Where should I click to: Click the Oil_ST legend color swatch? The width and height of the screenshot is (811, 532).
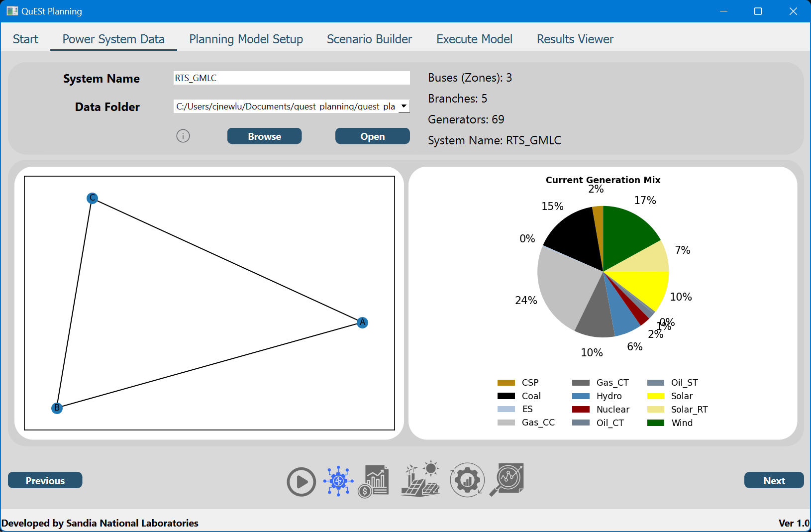point(656,383)
